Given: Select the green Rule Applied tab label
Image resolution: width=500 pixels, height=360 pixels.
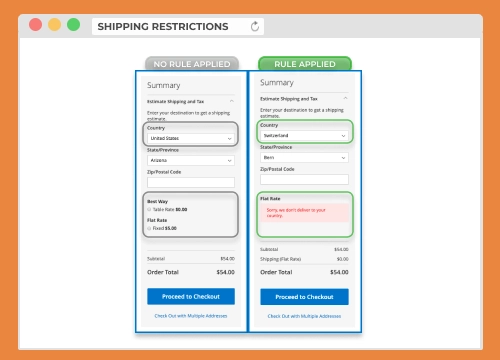Looking at the screenshot, I should pyautogui.click(x=305, y=64).
